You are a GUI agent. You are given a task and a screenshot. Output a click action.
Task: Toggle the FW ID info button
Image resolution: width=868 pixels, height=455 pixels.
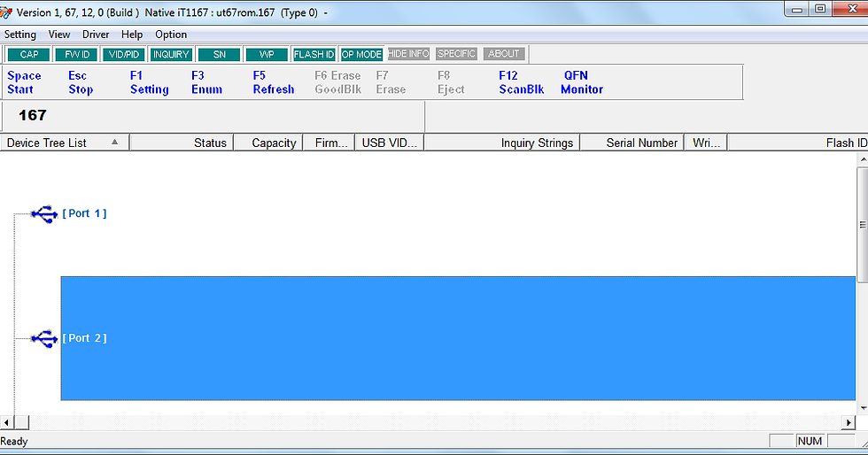pyautogui.click(x=76, y=54)
